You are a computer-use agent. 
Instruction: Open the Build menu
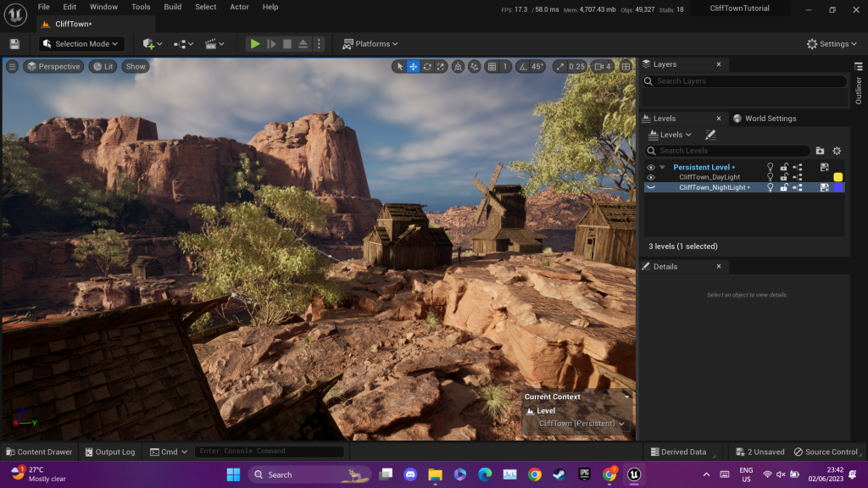pyautogui.click(x=173, y=7)
